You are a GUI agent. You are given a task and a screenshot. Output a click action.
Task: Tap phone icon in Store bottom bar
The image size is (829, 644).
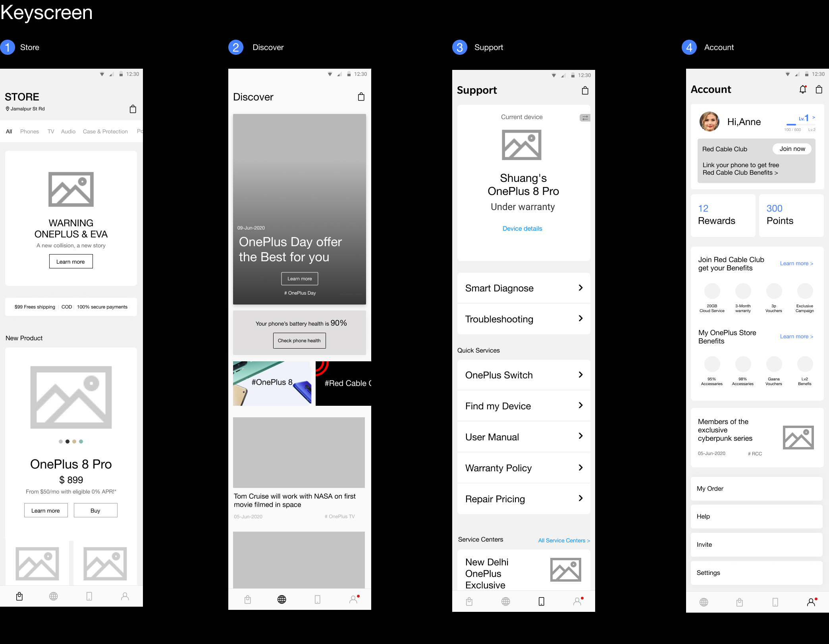point(89,596)
